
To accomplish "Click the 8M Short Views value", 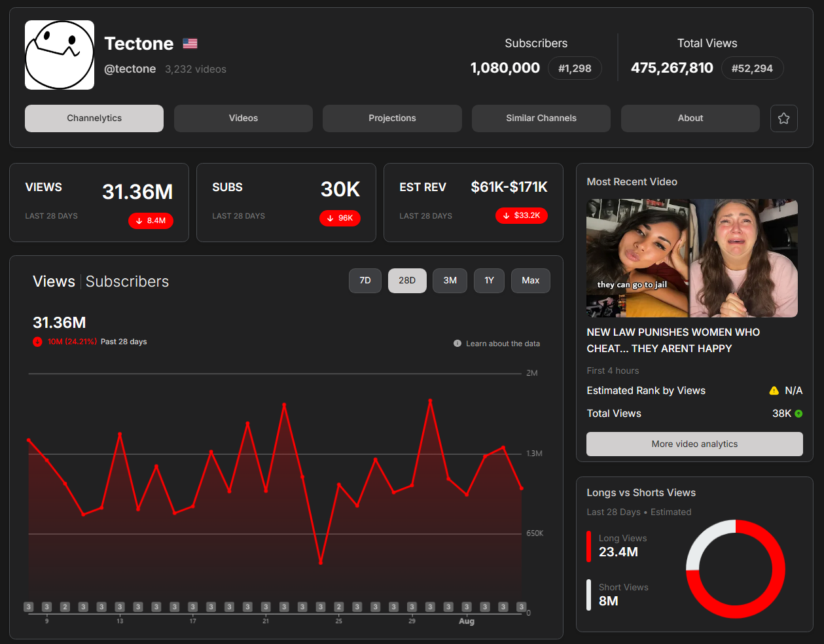I will [609, 601].
